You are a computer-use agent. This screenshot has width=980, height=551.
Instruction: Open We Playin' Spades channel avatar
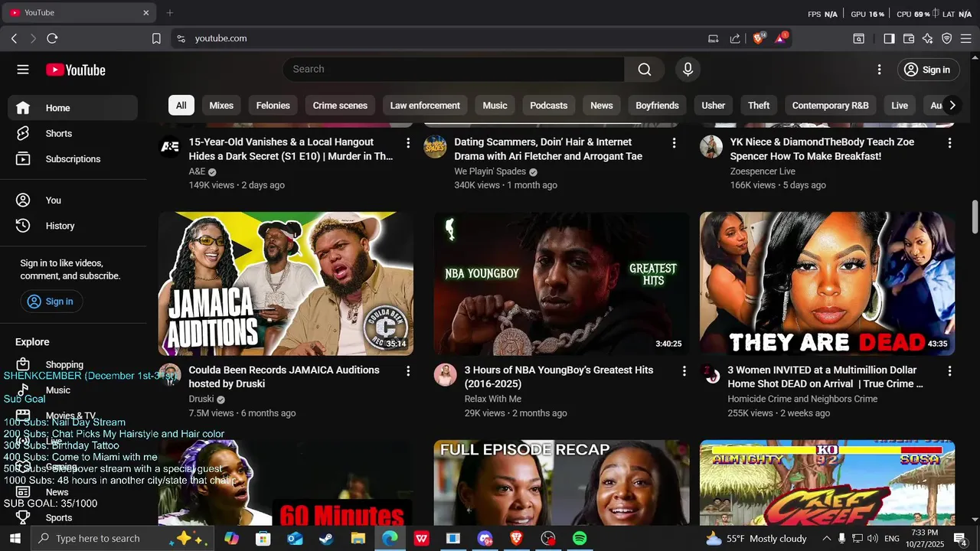(x=435, y=147)
